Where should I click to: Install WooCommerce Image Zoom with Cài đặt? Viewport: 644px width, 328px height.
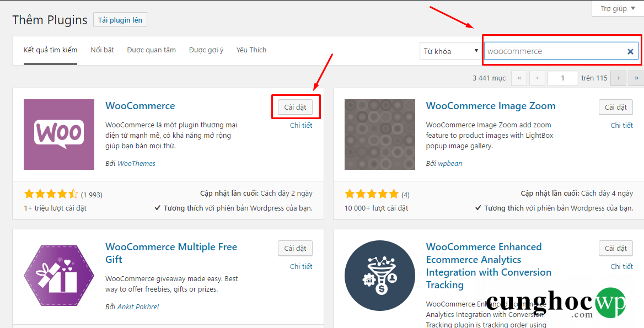[x=616, y=107]
